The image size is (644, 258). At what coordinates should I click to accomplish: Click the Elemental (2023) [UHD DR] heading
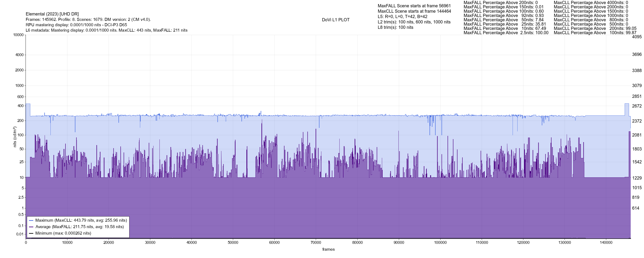pyautogui.click(x=52, y=14)
